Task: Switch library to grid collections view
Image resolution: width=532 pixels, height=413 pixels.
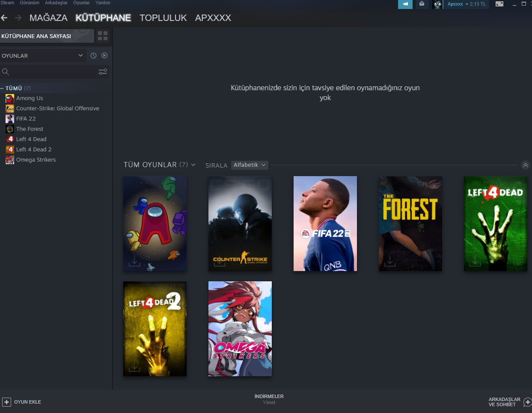Action: [103, 36]
